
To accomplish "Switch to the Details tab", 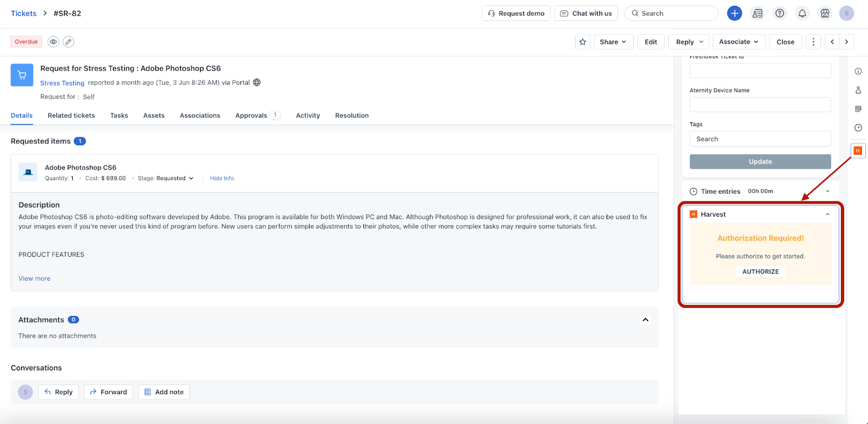I will [x=22, y=116].
